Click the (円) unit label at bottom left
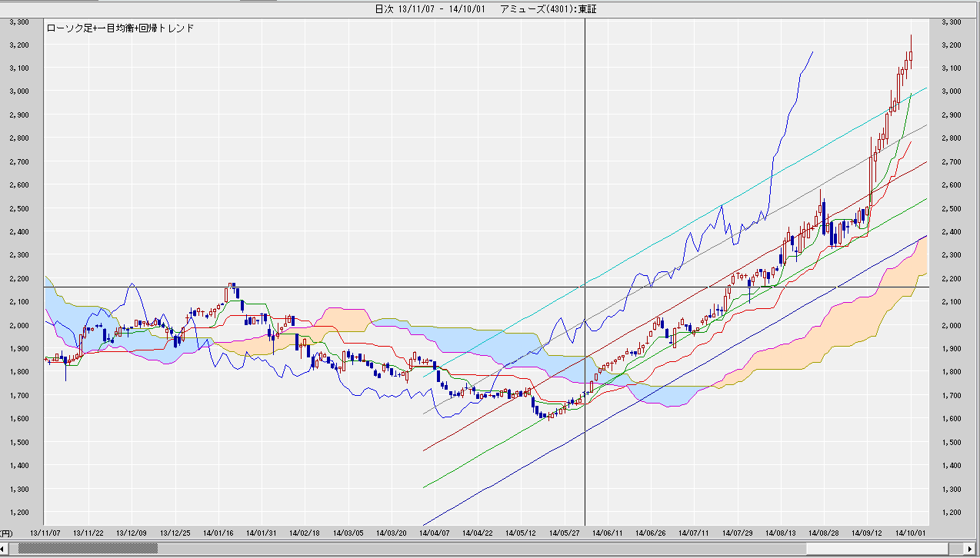This screenshot has width=980, height=558. 6,532
